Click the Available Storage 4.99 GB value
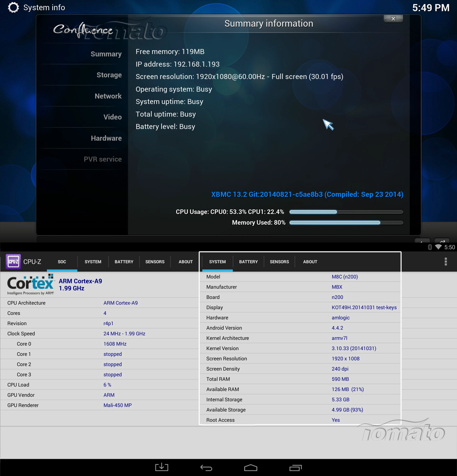 tap(347, 410)
